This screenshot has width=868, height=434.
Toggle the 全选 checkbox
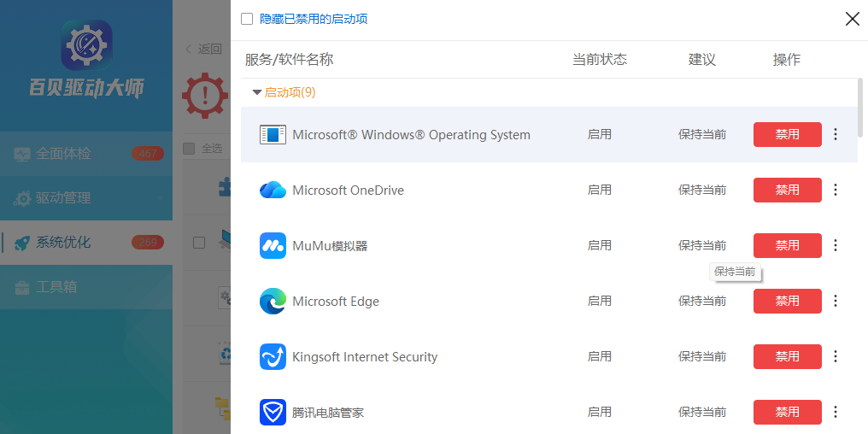[190, 149]
